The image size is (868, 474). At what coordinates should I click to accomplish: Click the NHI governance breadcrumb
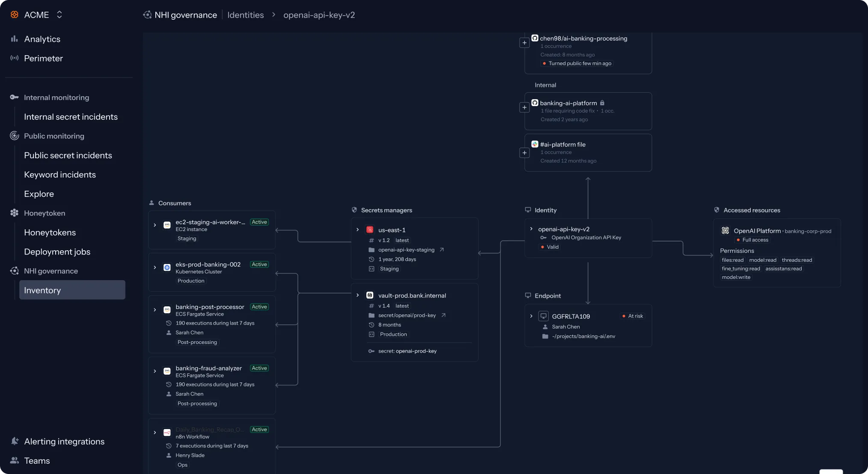(x=186, y=15)
